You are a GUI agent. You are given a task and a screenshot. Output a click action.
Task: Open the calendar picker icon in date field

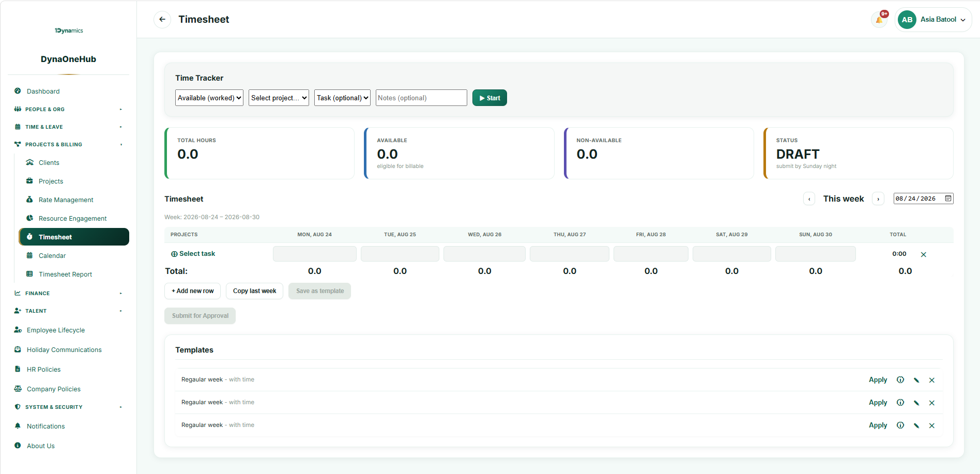(x=948, y=198)
